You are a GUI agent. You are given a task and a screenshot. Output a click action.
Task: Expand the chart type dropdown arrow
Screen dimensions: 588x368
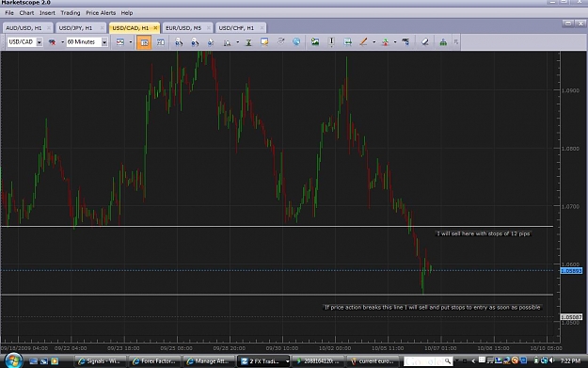tap(131, 42)
